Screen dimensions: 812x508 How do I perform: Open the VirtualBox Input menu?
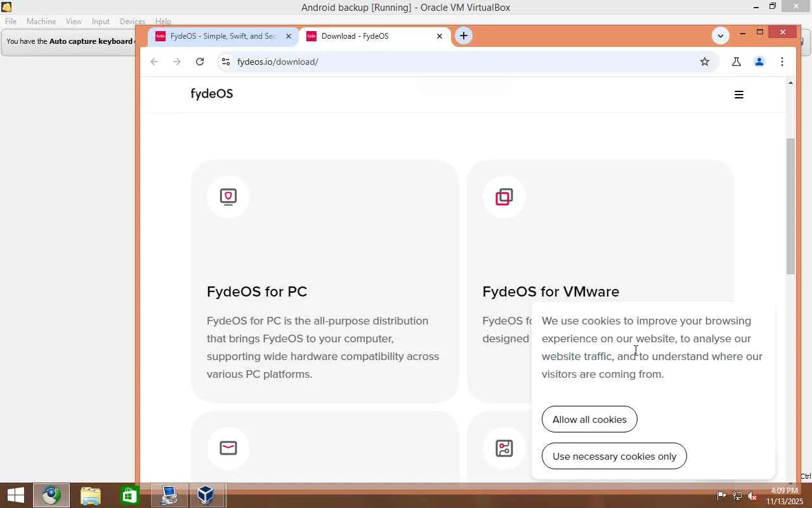tap(100, 21)
